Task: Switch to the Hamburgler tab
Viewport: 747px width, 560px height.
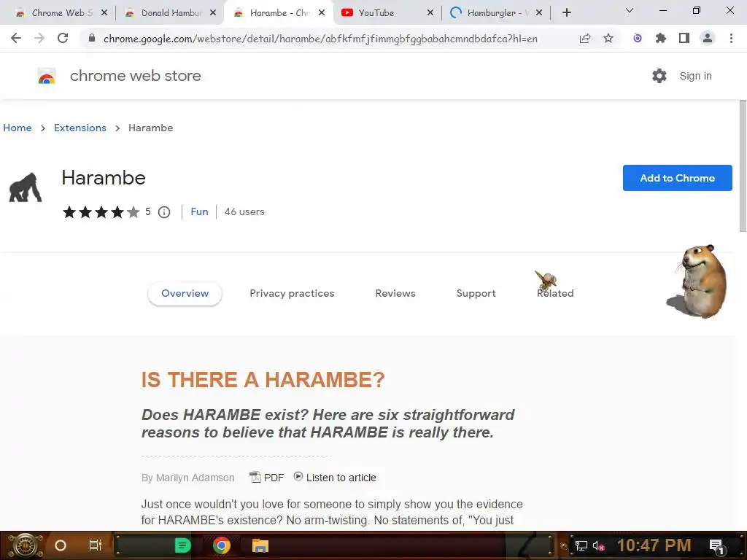Action: [x=495, y=13]
